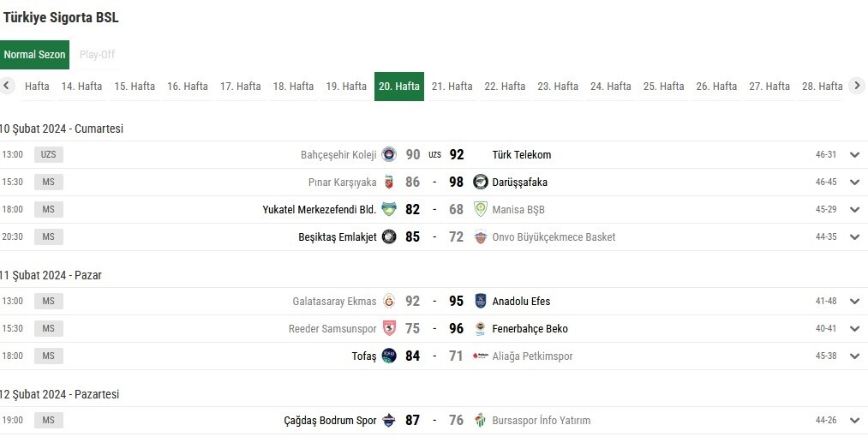Click the Bahçeşehir Koleji team logo
Screen dimensions: 868x443
coord(389,154)
